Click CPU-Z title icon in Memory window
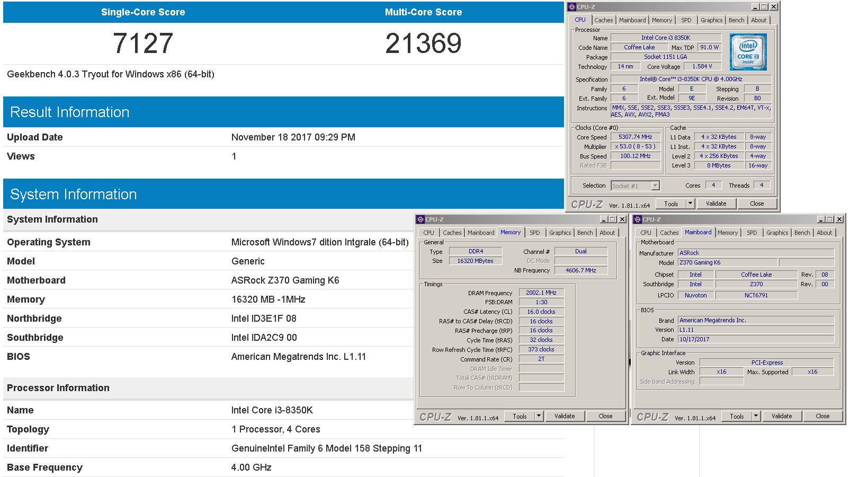The width and height of the screenshot is (868, 477). click(420, 219)
